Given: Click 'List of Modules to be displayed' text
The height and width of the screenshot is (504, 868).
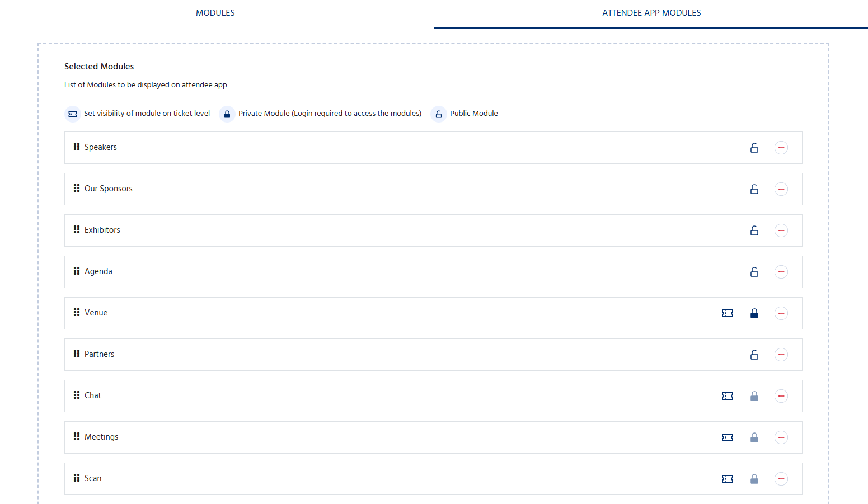Looking at the screenshot, I should tap(146, 85).
